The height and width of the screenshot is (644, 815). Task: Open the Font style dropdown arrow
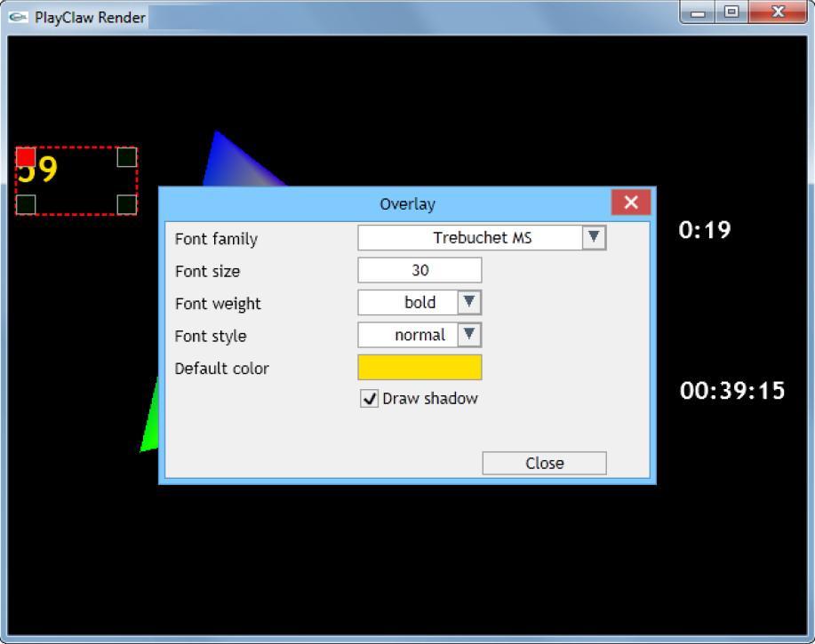point(468,335)
